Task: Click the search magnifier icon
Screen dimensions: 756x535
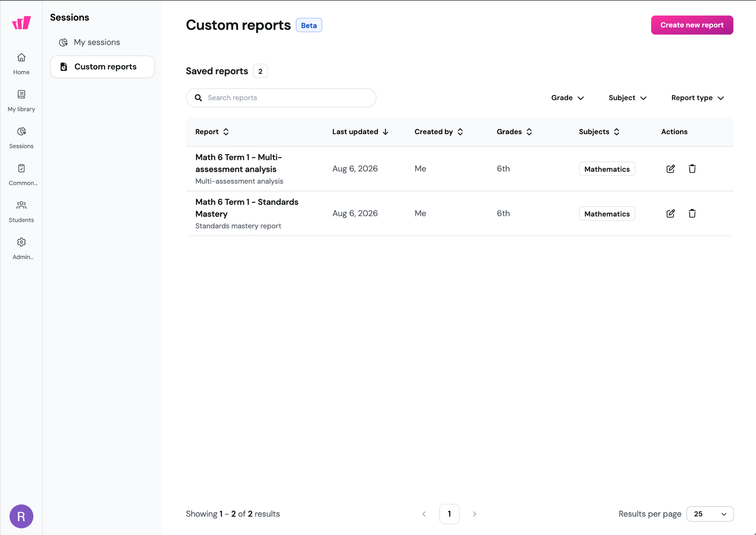Action: (x=198, y=98)
